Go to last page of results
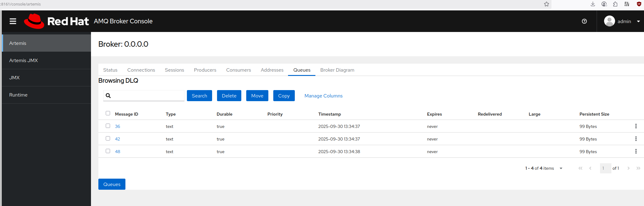 [x=638, y=168]
